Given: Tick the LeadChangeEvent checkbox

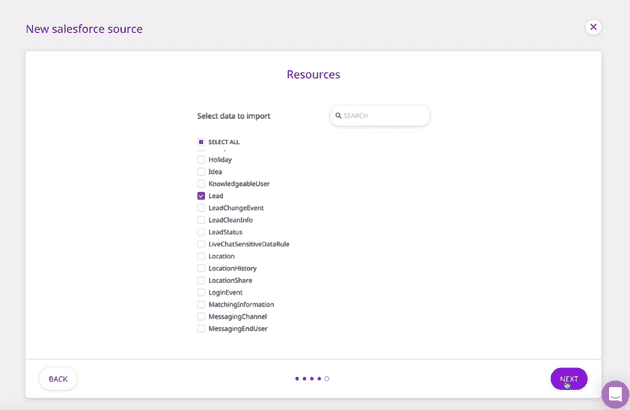Looking at the screenshot, I should pos(201,208).
